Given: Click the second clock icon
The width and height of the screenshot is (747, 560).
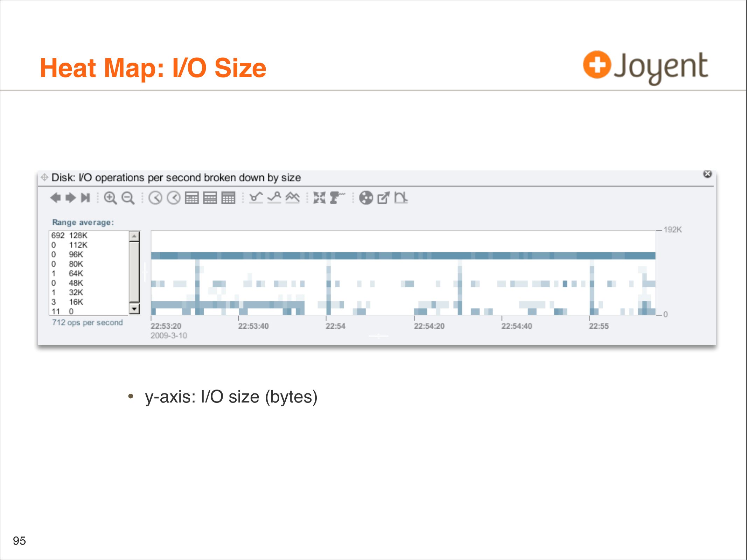Looking at the screenshot, I should [174, 198].
